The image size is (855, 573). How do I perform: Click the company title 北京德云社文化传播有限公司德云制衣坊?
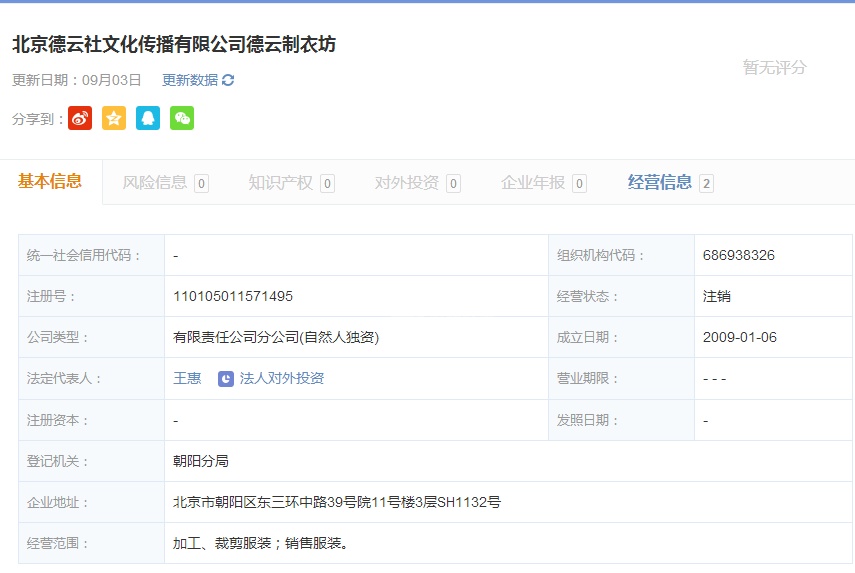coord(174,45)
